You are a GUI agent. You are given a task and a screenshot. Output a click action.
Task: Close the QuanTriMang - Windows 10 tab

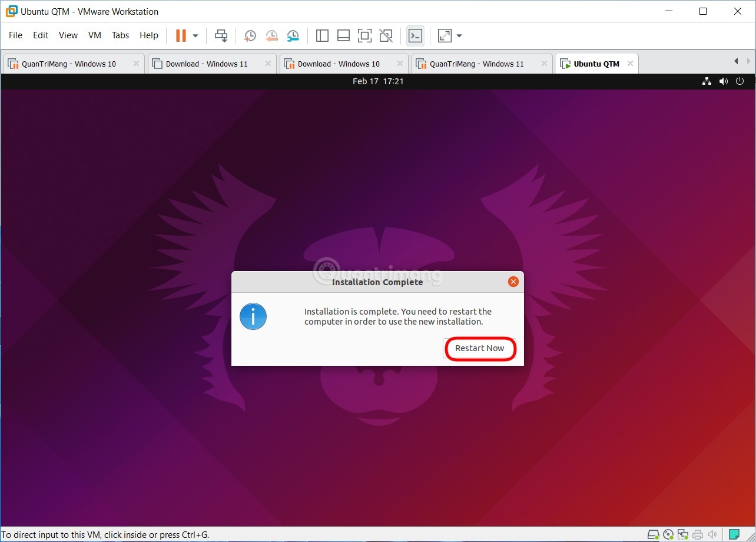(137, 64)
